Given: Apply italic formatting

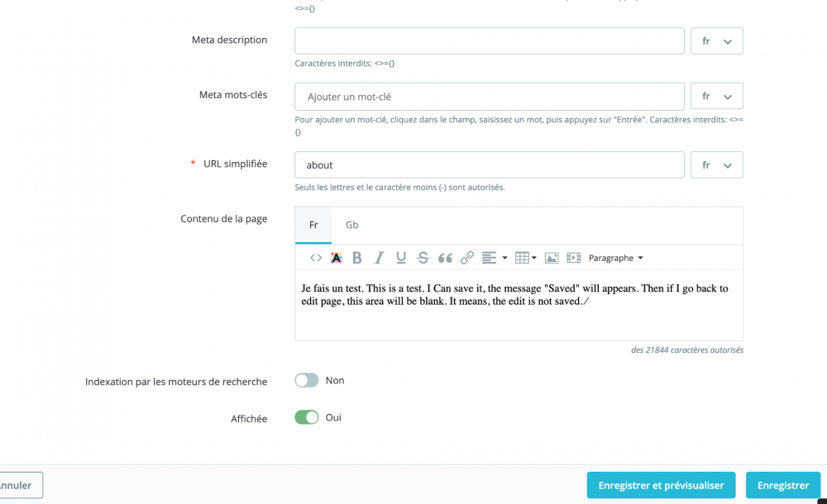Looking at the screenshot, I should point(378,258).
